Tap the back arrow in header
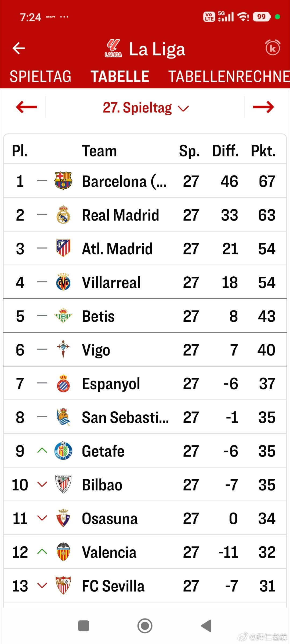290x644 pixels. [x=19, y=48]
